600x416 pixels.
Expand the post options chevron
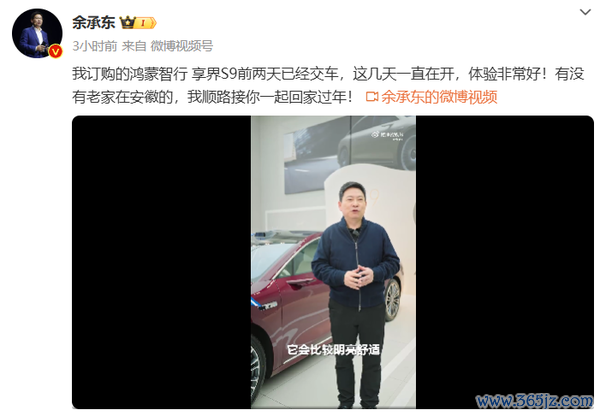point(585,12)
